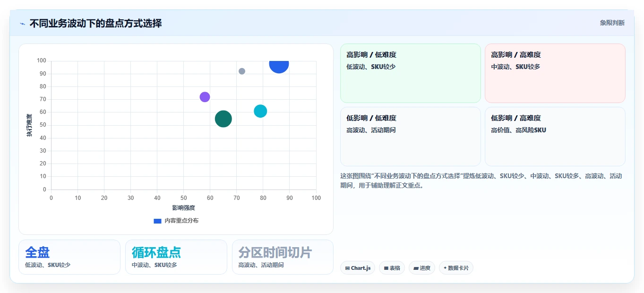The width and height of the screenshot is (644, 293).
Task: Open the 全盘 stat card
Action: tap(69, 257)
